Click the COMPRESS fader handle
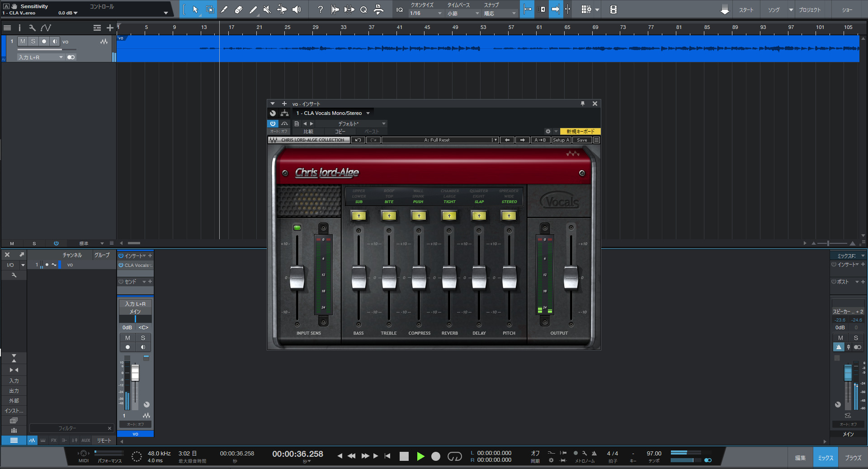 (419, 277)
